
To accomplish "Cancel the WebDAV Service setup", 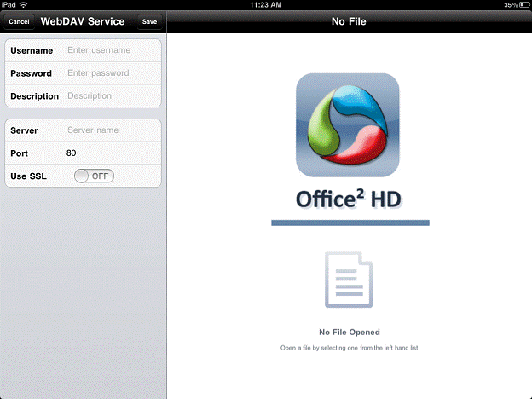I will (x=19, y=21).
